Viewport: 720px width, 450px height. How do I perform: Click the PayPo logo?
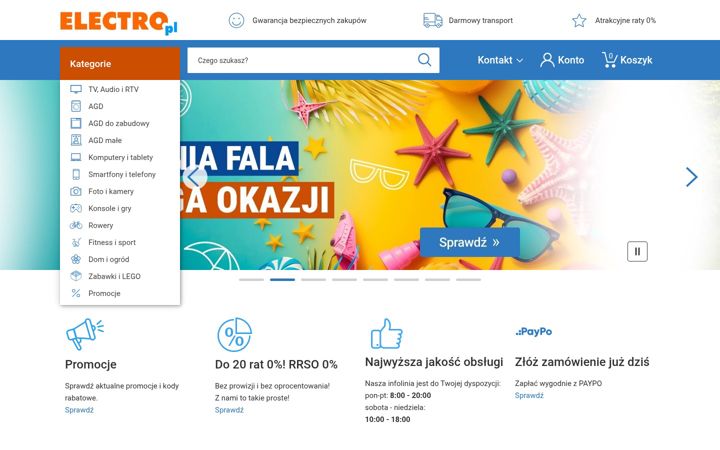point(534,332)
